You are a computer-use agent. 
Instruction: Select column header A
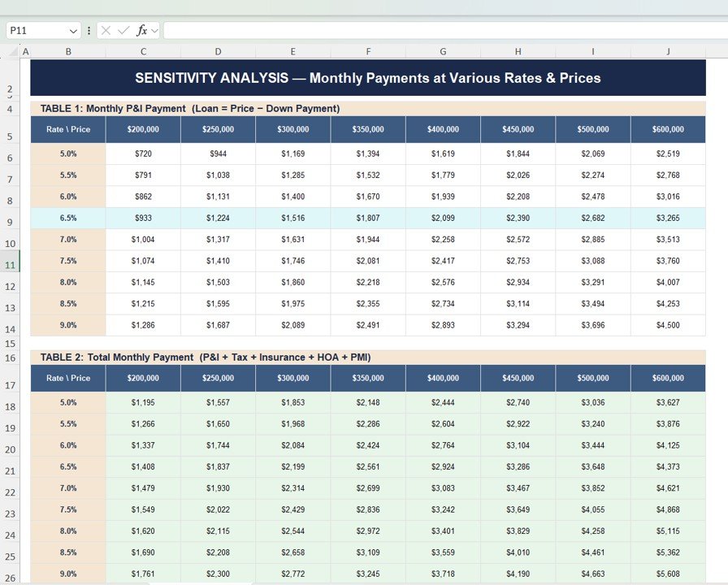pos(26,51)
